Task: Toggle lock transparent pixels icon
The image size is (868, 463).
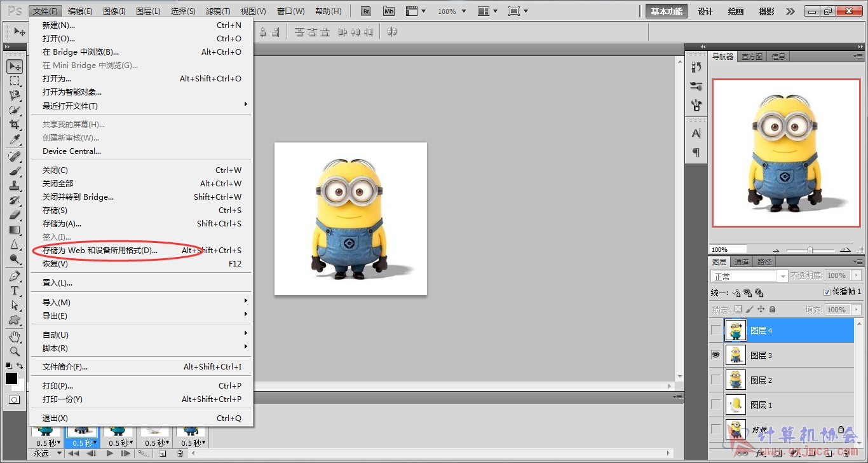Action: 738,310
